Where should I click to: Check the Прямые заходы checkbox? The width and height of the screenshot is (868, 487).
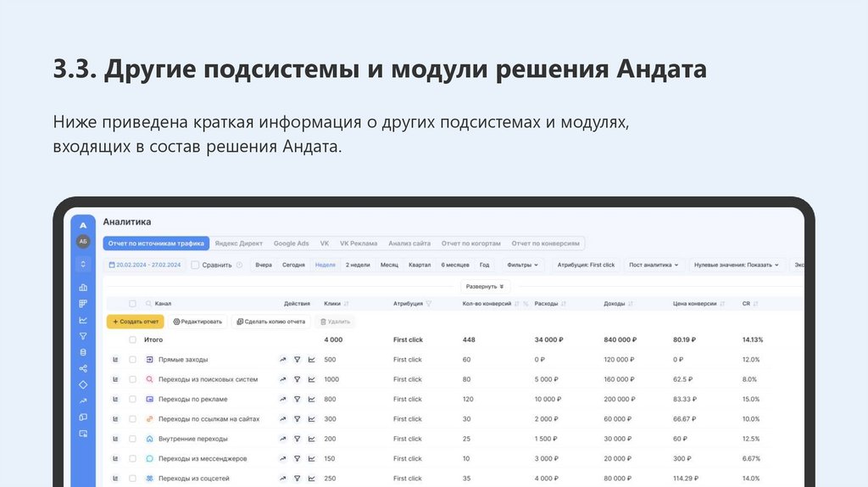pyautogui.click(x=132, y=360)
